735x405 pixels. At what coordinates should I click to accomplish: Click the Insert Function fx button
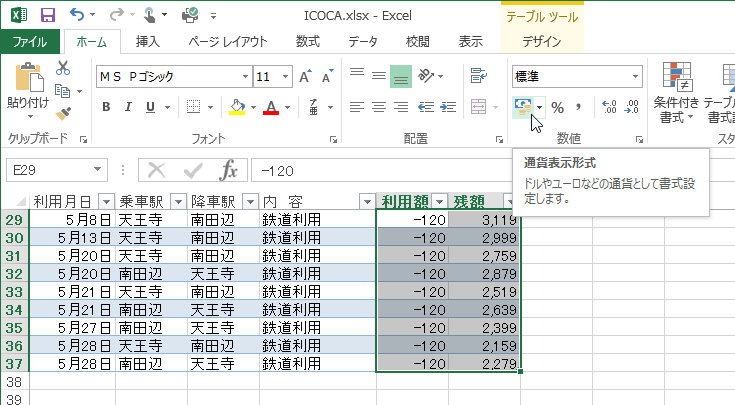(228, 170)
